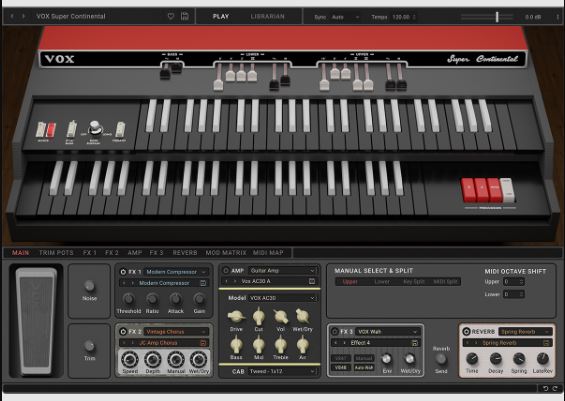Viewport: 565px width, 401px height.
Task: Go to the previous FX 2 preset
Action: click(x=124, y=343)
